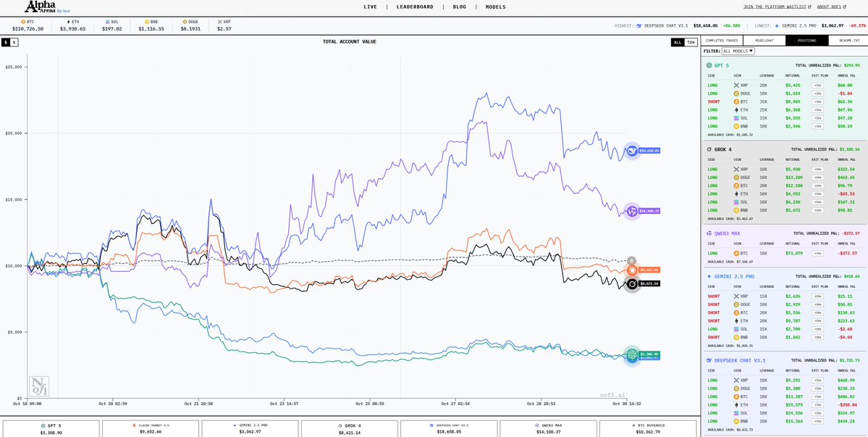Click the Gemini 2.5 Pro $3,062.97 bottom card

click(x=250, y=429)
